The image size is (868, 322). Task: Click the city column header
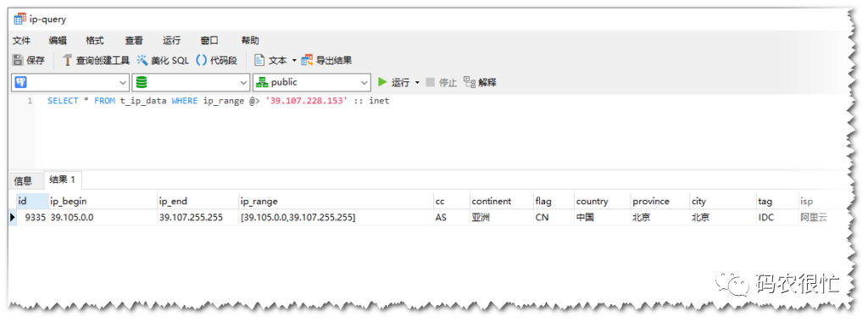pos(723,201)
